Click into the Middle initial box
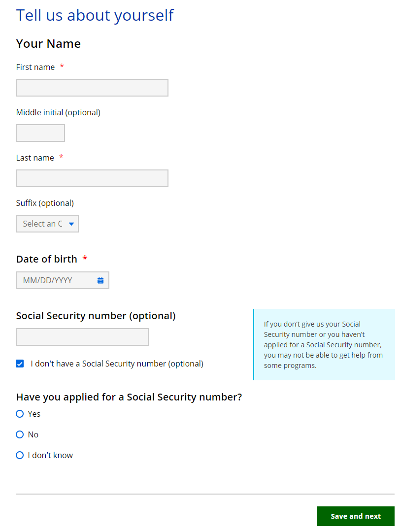The height and width of the screenshot is (532, 400). coord(40,133)
